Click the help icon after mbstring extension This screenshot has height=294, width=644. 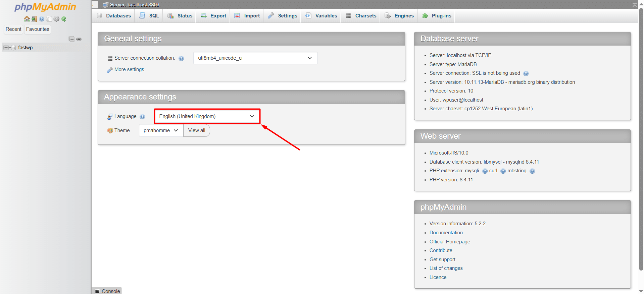[x=532, y=171]
